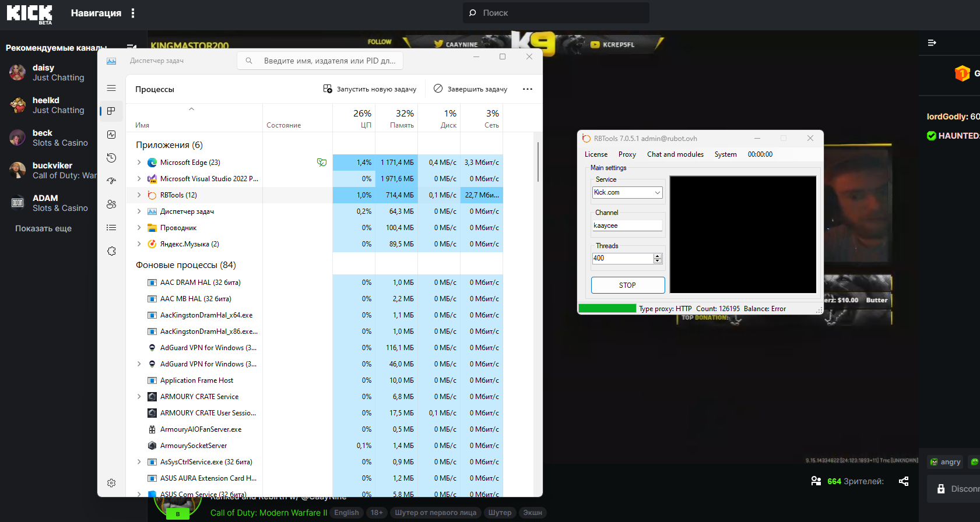Increase Threads value with up arrow

coord(658,256)
